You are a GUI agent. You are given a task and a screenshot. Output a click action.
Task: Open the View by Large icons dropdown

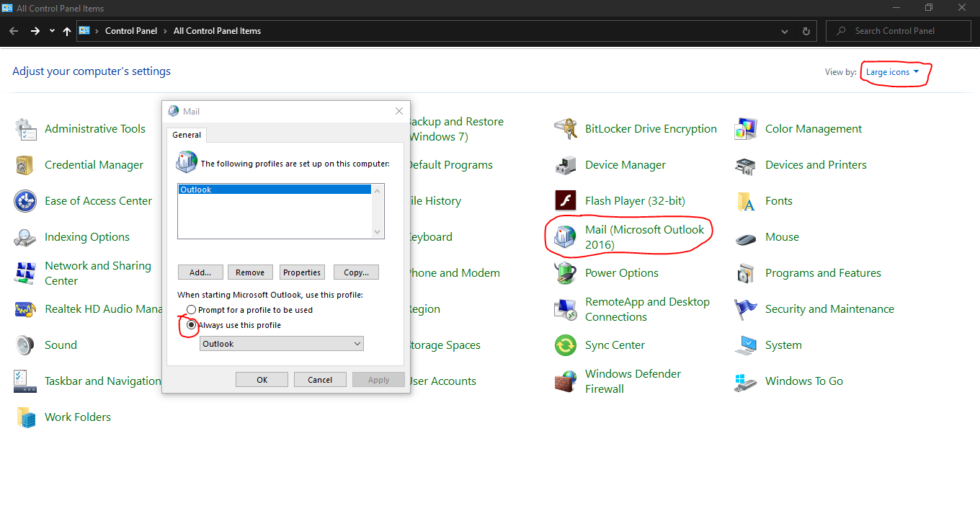click(893, 72)
